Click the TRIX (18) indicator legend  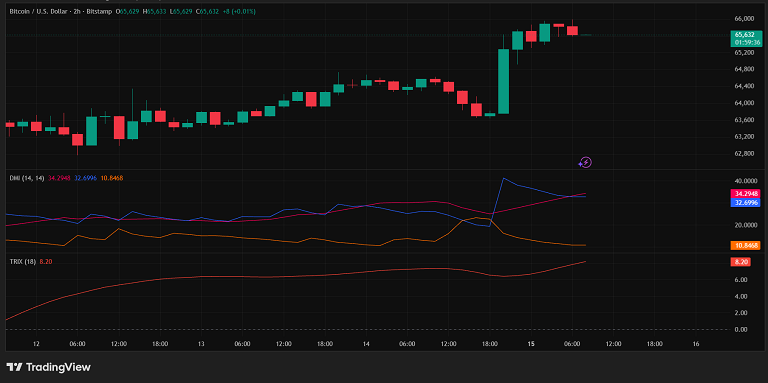[23, 262]
